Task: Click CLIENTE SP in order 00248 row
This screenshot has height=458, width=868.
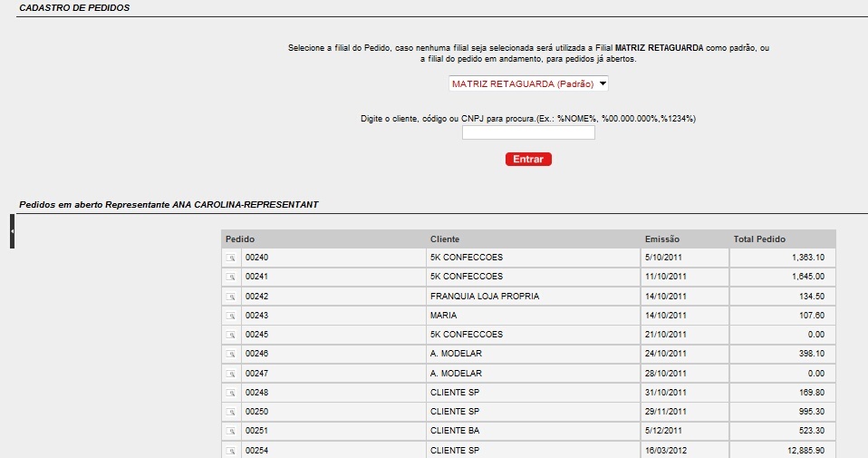Action: pos(455,392)
